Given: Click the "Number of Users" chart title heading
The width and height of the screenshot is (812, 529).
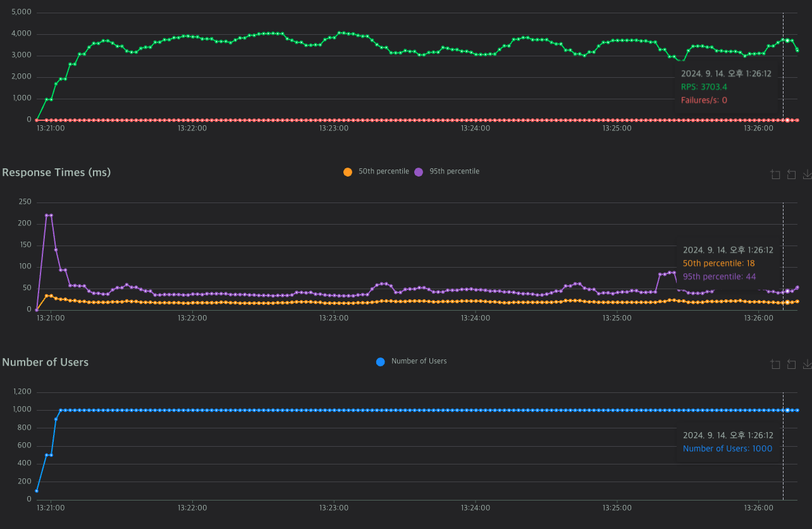Looking at the screenshot, I should click(46, 362).
